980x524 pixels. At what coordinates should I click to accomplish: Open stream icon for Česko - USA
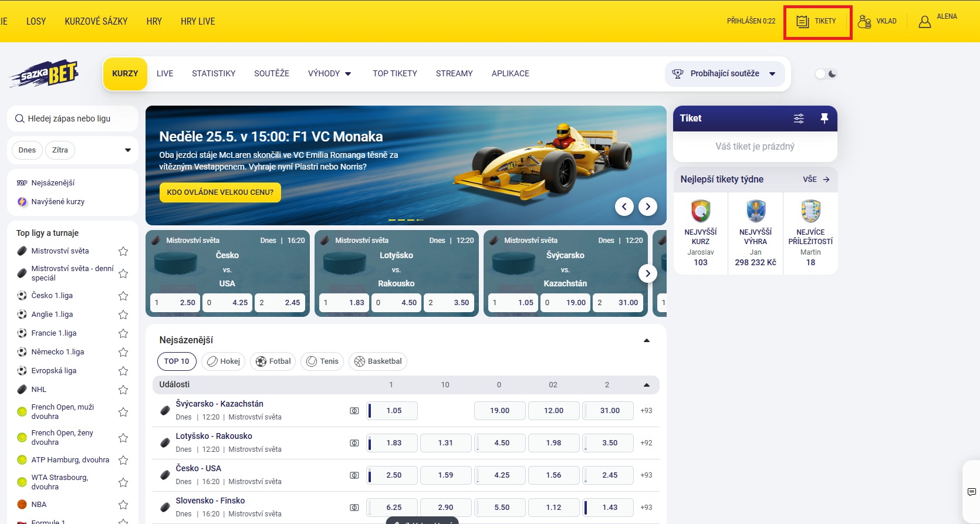pyautogui.click(x=354, y=475)
